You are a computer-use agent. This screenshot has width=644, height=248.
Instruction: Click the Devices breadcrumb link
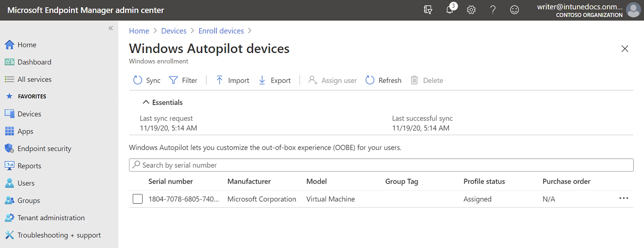(x=173, y=31)
